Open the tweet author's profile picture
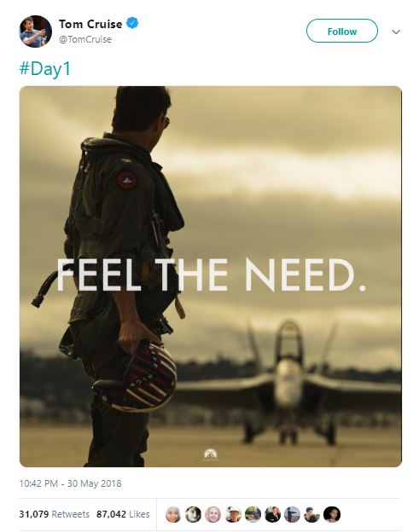The height and width of the screenshot is (532, 419). (x=35, y=32)
